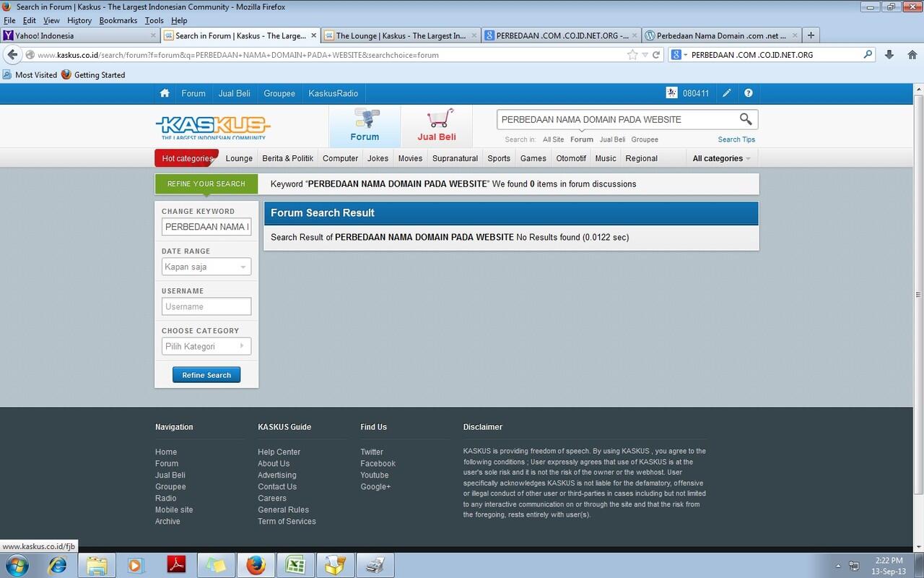Go back with Firefox's back arrow

coord(12,54)
